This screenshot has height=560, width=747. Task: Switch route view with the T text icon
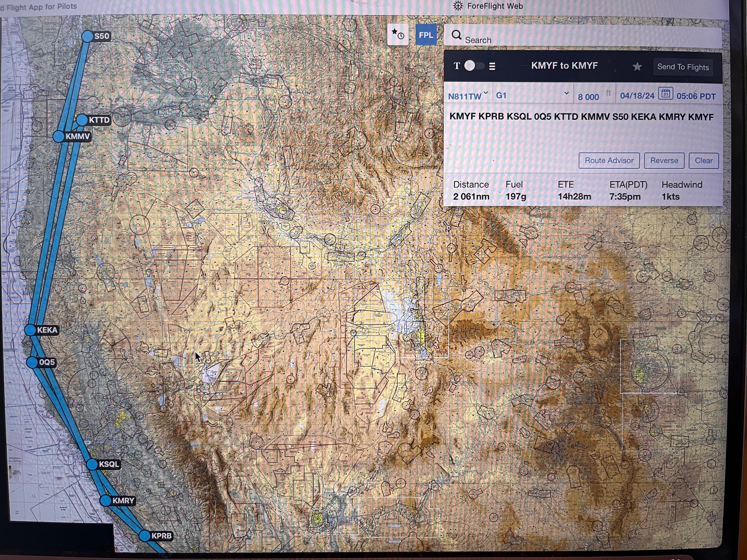click(x=457, y=66)
